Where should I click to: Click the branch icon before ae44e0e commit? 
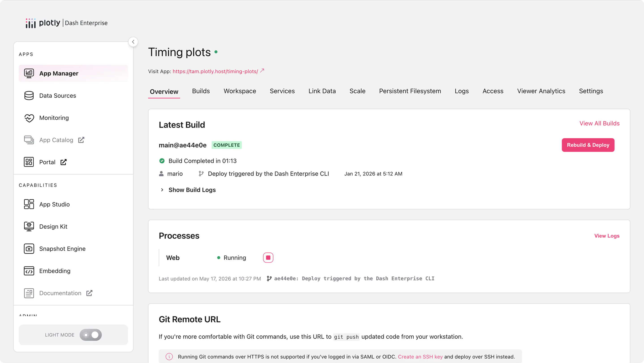pos(269,279)
